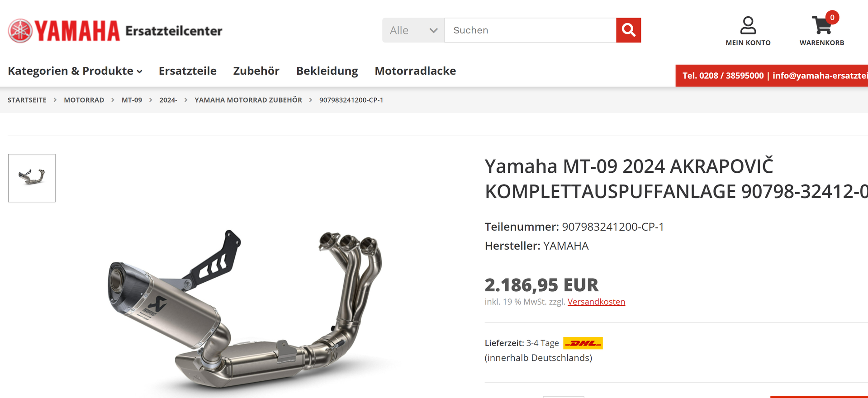Open the Warenkorb shopping cart icon
Screen dimensions: 868x398
click(x=821, y=25)
